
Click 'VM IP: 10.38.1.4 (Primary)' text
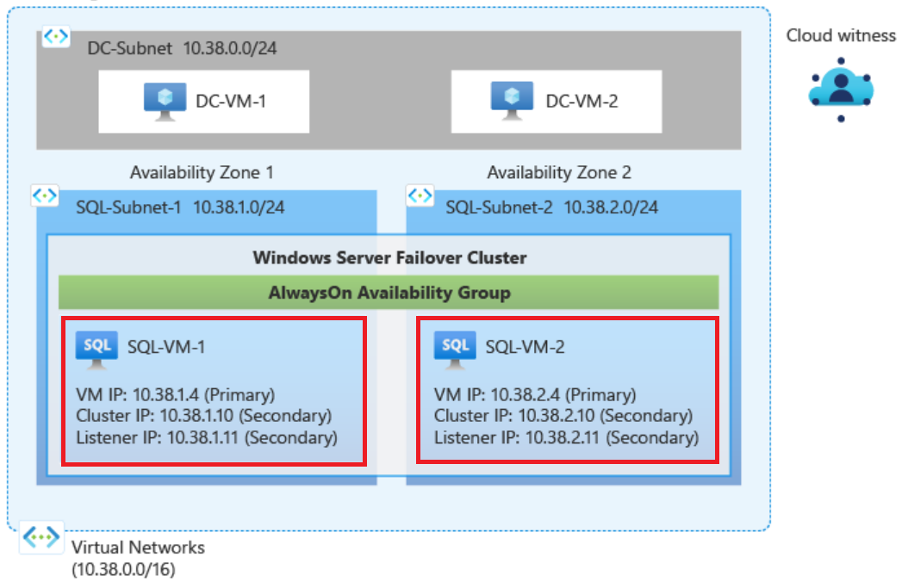coord(176,394)
